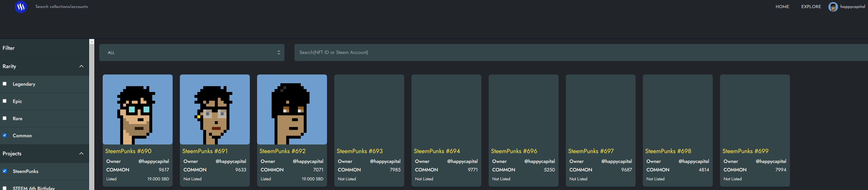The height and width of the screenshot is (190, 868).
Task: Visit @happycapital owner link on #699
Action: coord(771,161)
